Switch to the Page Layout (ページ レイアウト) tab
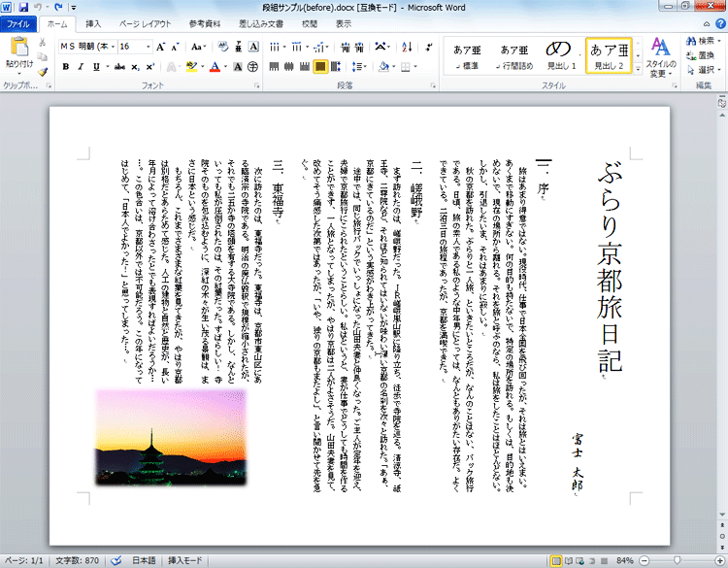This screenshot has height=568, width=728. [x=145, y=24]
